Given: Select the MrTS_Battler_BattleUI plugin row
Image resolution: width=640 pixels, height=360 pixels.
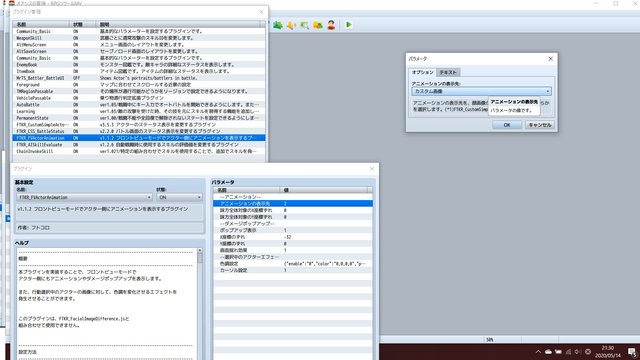Looking at the screenshot, I should (139, 78).
